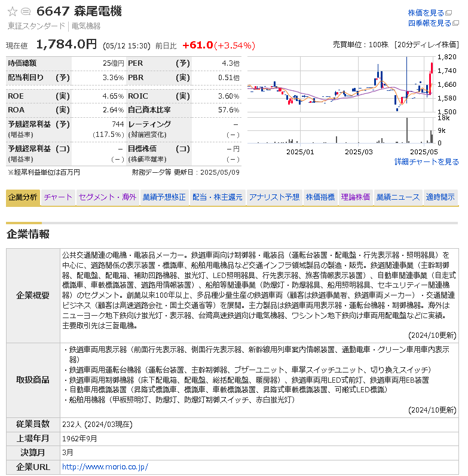Open the company URL www.morio.co.jp
Image resolution: width=468 pixels, height=476 pixels.
tap(105, 467)
